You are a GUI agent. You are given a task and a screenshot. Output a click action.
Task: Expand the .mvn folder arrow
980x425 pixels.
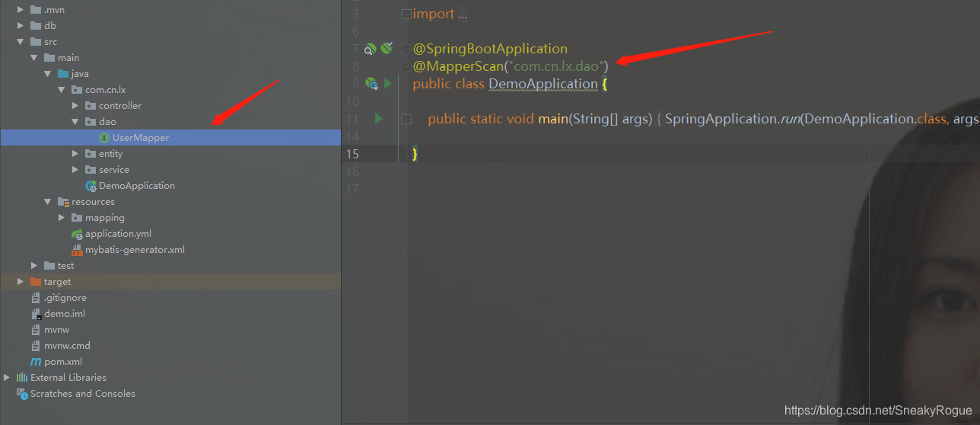[21, 10]
